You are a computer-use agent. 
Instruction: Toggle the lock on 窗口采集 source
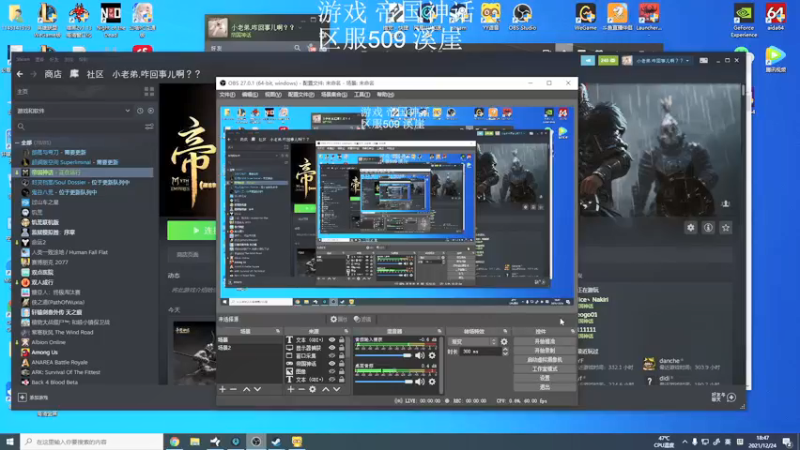coord(342,356)
